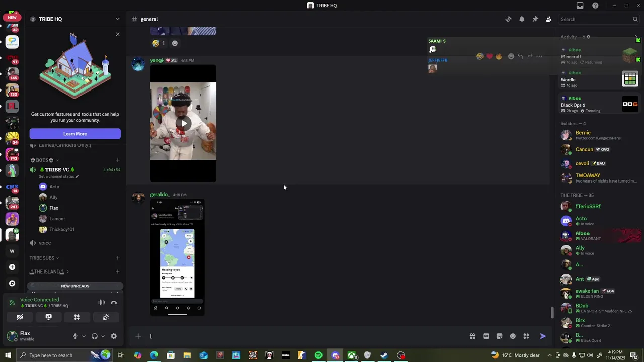Open Albee's Minecraft activity card
This screenshot has height=362, width=644.
tap(599, 56)
